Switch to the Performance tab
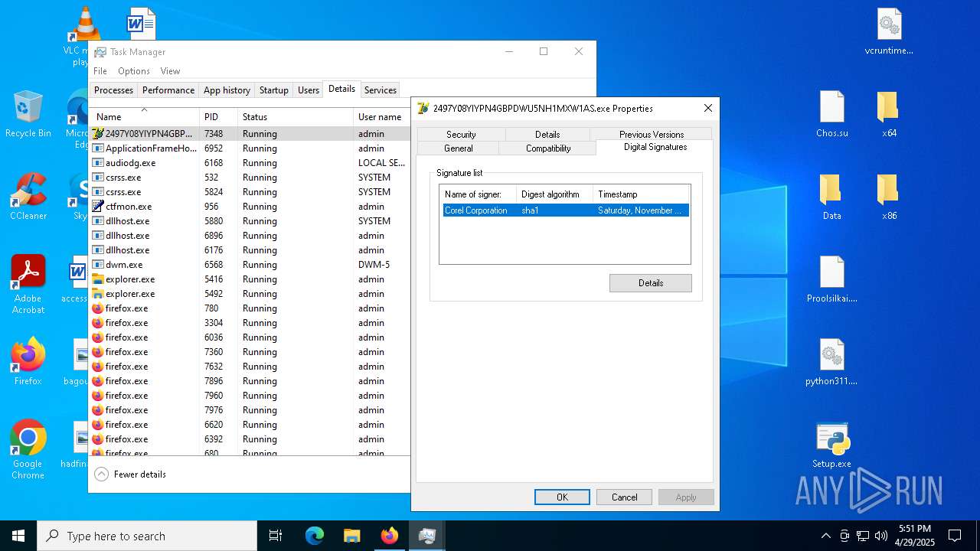Image resolution: width=980 pixels, height=551 pixels. (168, 90)
